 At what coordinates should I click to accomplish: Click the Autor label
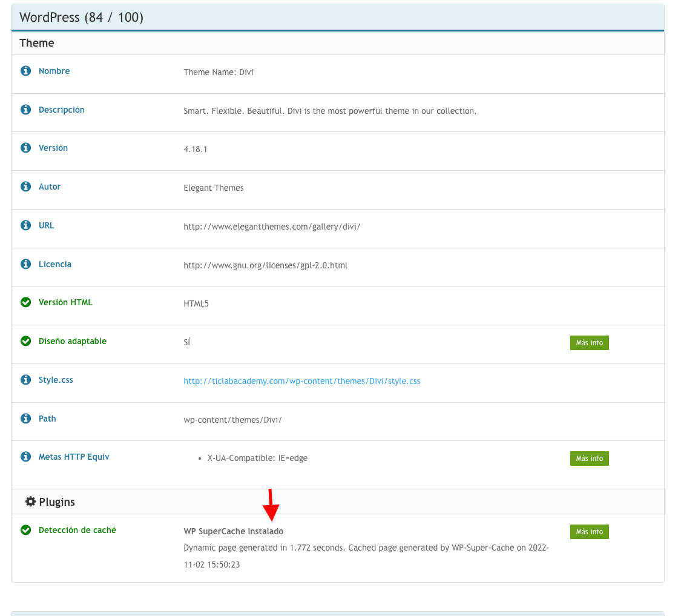coord(50,187)
